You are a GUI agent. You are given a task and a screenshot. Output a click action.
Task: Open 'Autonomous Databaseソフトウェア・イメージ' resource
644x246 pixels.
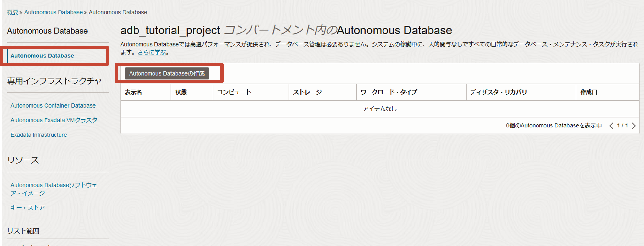tap(54, 189)
